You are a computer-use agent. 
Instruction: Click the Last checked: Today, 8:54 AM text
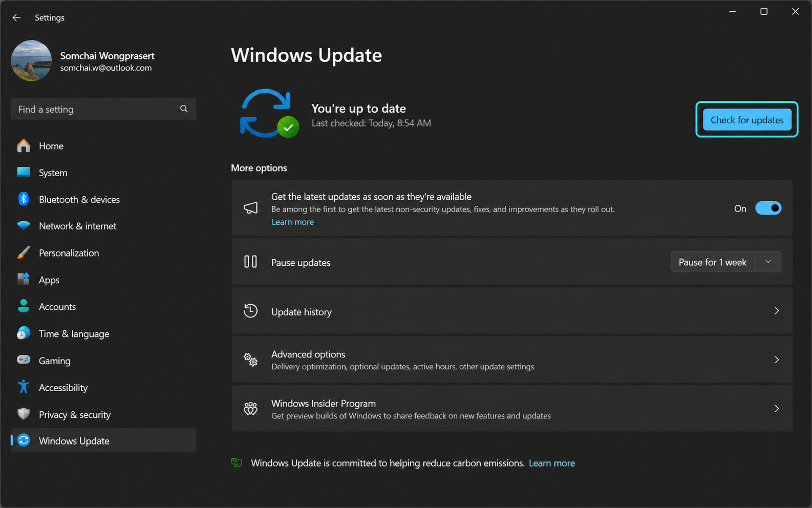371,123
